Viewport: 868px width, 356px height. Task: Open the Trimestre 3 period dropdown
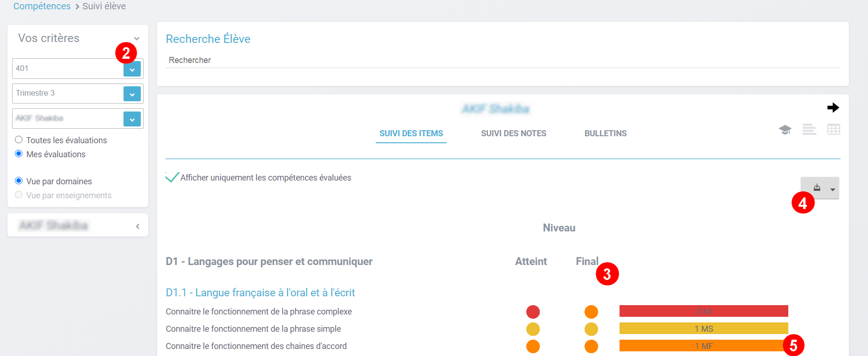tap(132, 94)
